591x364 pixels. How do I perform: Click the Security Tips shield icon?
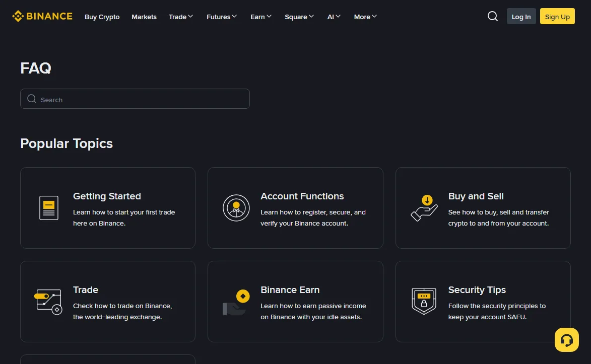(x=424, y=301)
